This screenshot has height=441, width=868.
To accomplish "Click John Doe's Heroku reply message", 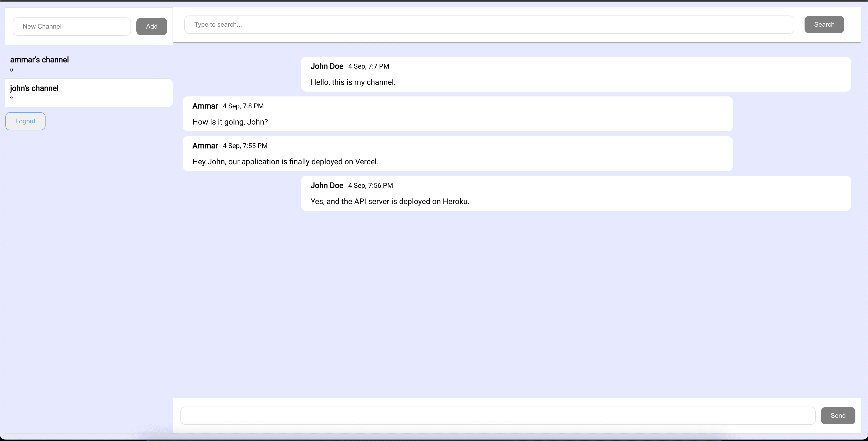I will (x=389, y=201).
